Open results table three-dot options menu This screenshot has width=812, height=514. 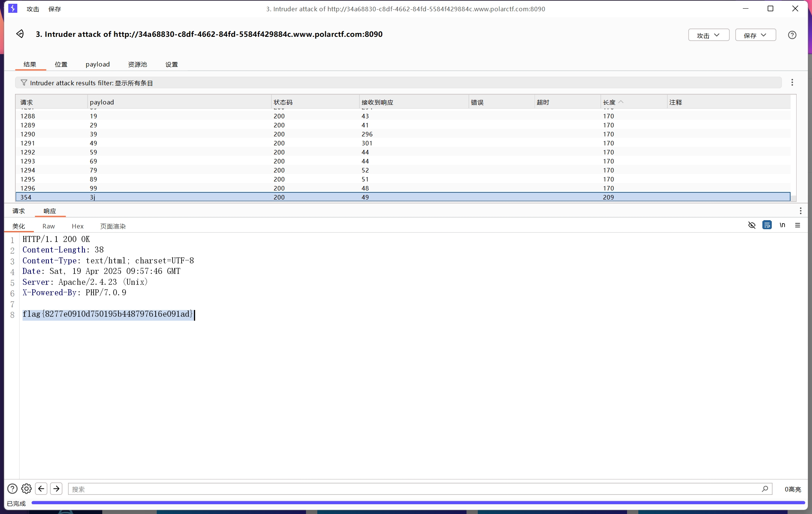coord(792,83)
